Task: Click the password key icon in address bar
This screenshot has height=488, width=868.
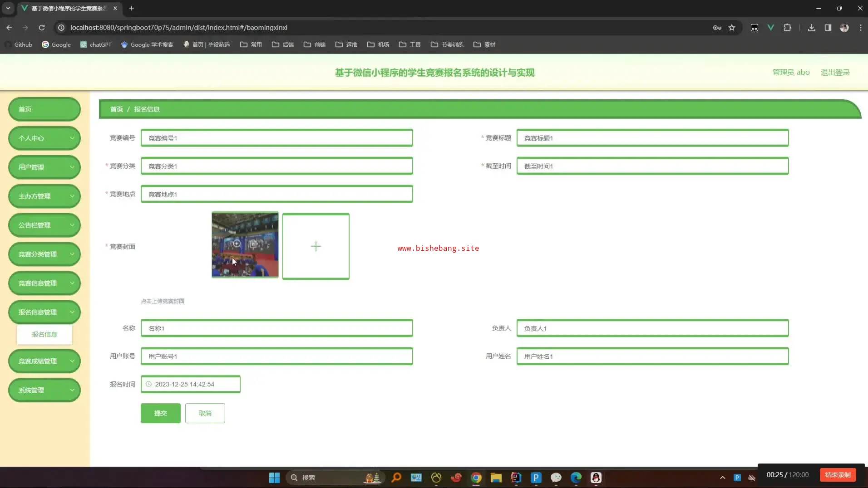Action: tap(717, 28)
